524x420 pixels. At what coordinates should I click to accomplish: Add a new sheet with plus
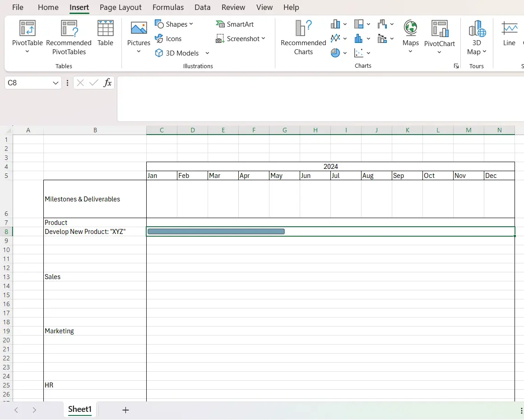pyautogui.click(x=125, y=410)
